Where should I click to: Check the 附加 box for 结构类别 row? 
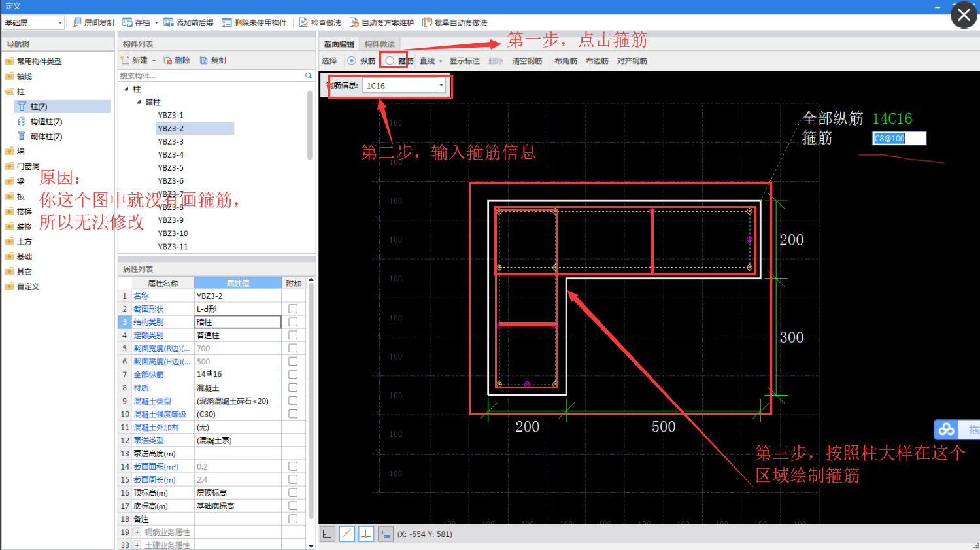pos(293,322)
